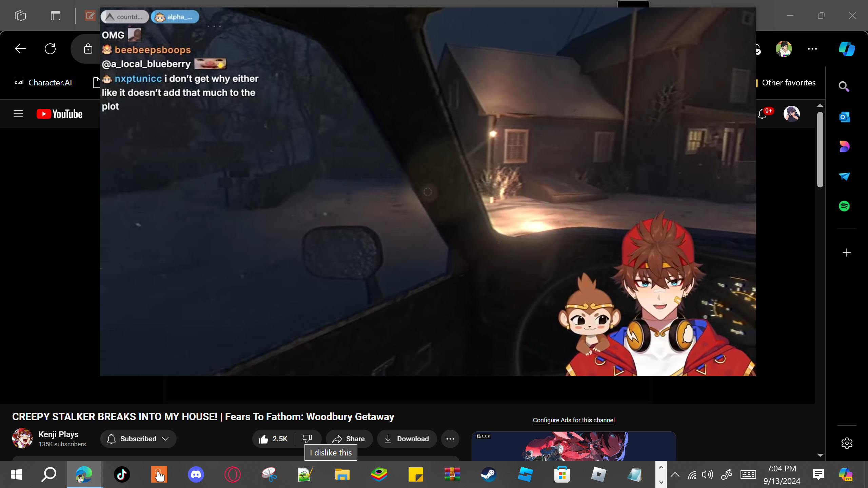Launch Discord from the taskbar
Image resolution: width=868 pixels, height=488 pixels.
pyautogui.click(x=196, y=474)
